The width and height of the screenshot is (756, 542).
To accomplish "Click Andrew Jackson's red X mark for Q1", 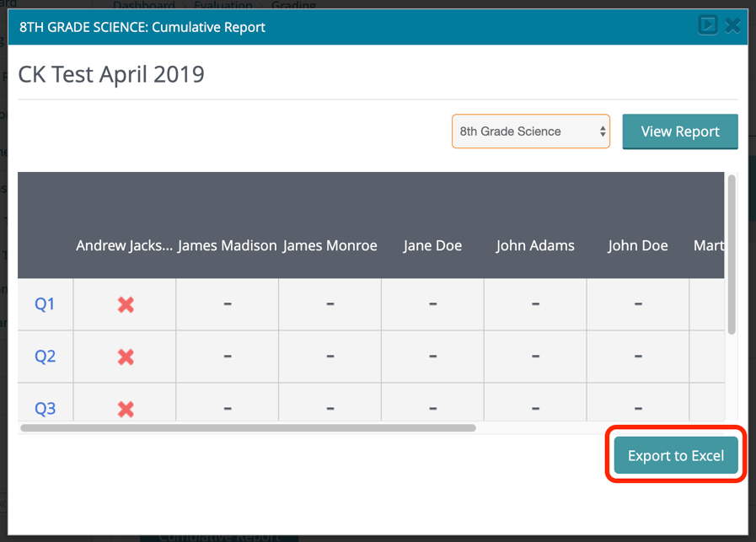I will [126, 304].
